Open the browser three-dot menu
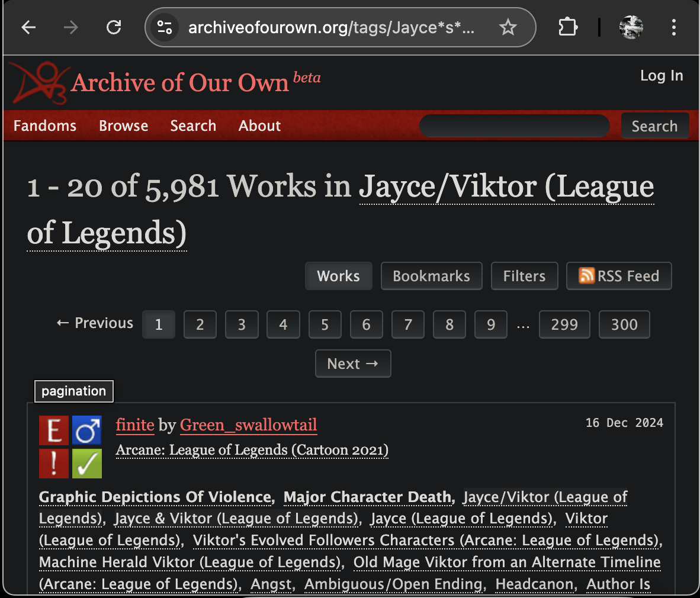 point(674,27)
